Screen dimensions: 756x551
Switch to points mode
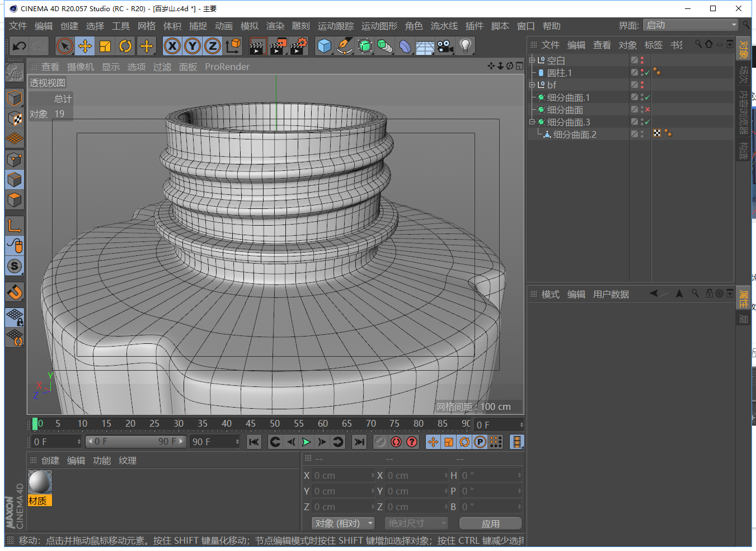(x=15, y=160)
